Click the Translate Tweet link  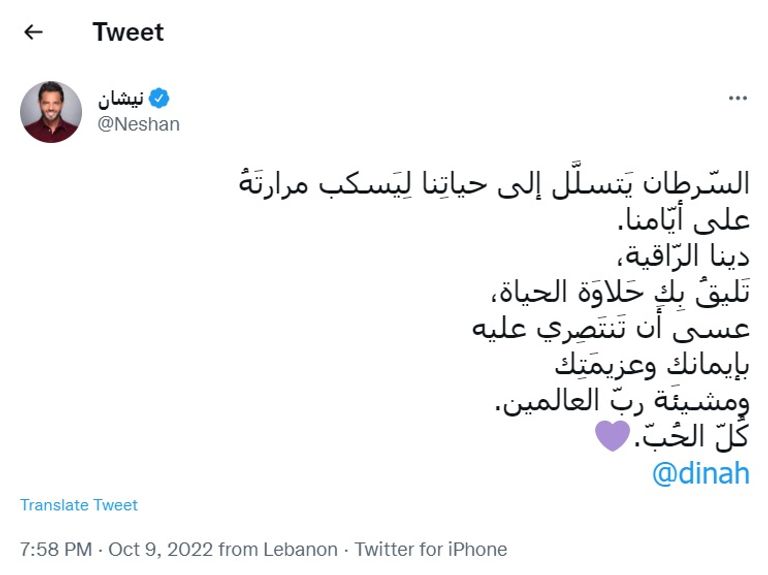[x=79, y=505]
